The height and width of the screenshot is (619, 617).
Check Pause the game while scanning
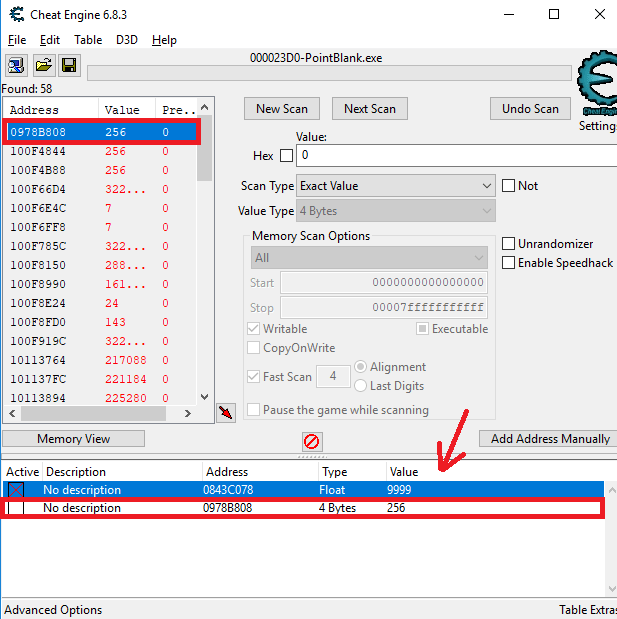coord(253,410)
